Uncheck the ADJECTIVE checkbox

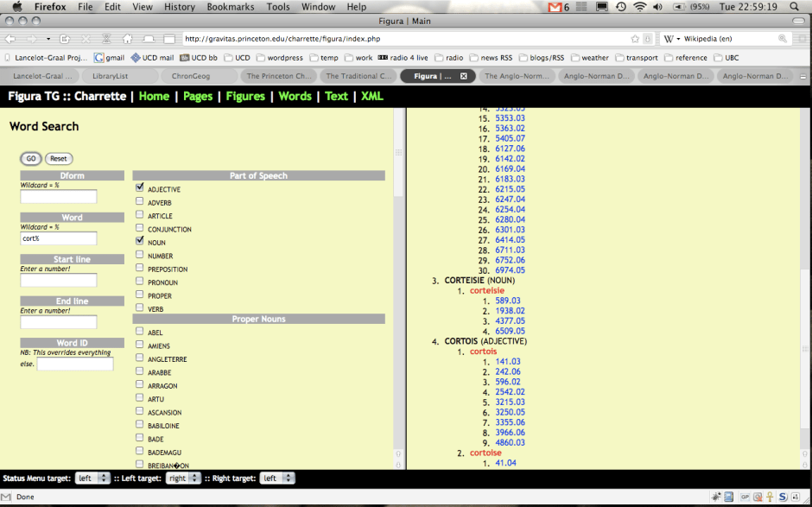tap(140, 188)
